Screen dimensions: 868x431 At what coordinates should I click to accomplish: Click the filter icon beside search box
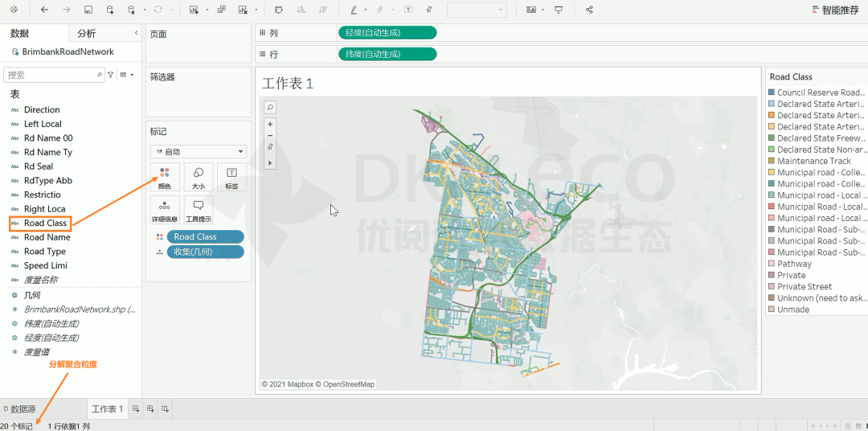point(111,75)
